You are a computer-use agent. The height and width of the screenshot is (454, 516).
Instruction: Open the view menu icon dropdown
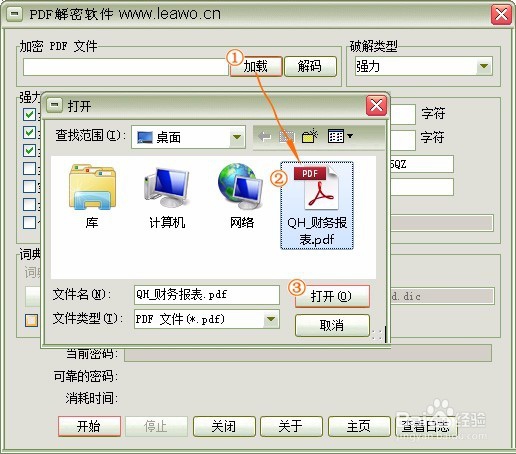[x=340, y=136]
